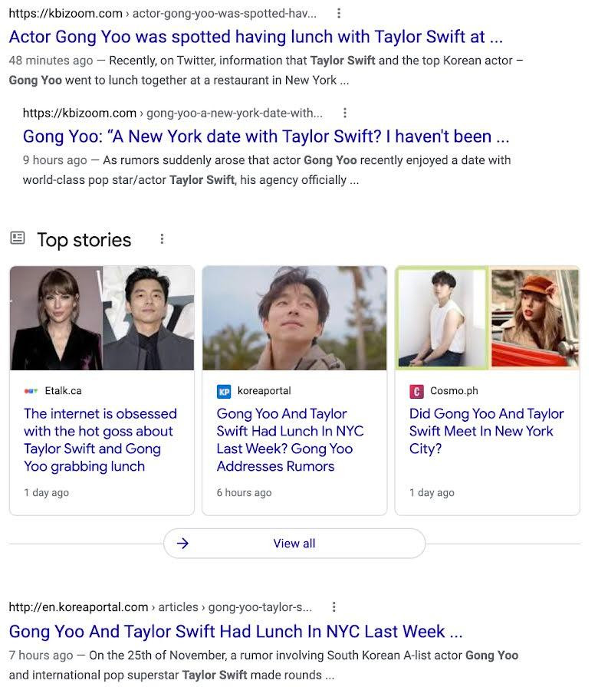This screenshot has height=700, width=598.
Task: Click the three-dot icon on the first kbizoom result
Action: click(338, 13)
